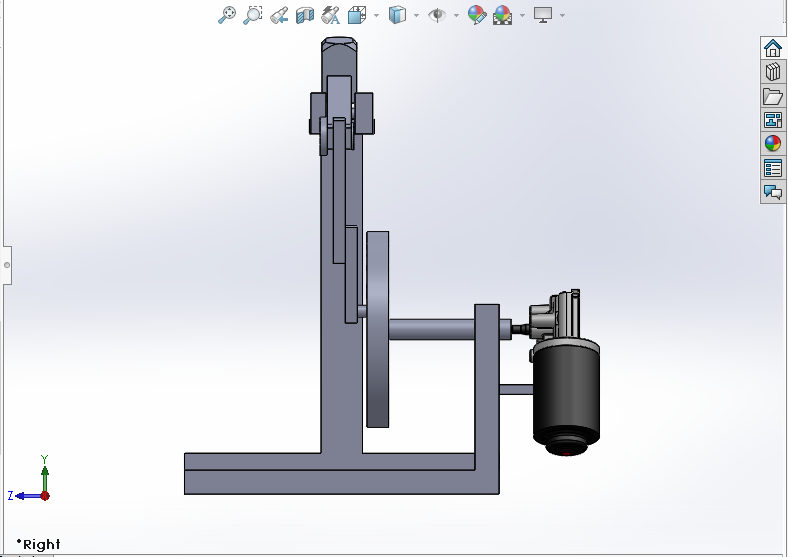Open the View Orientation dropdown arrow
Viewport: 788px width, 557px height.
[376, 16]
